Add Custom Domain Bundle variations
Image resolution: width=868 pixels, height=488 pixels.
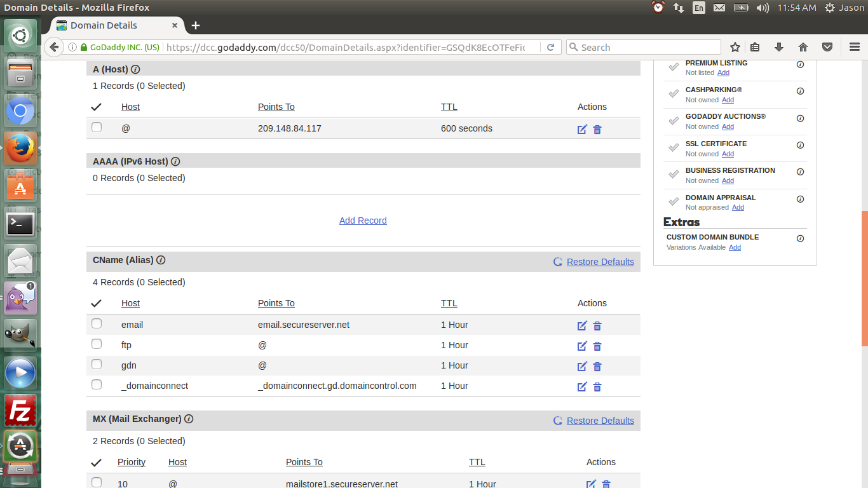pyautogui.click(x=735, y=247)
